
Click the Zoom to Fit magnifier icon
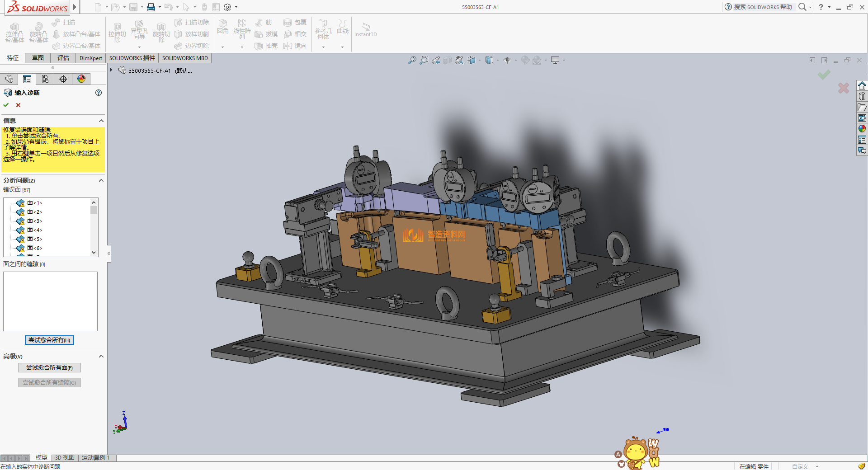click(x=412, y=60)
